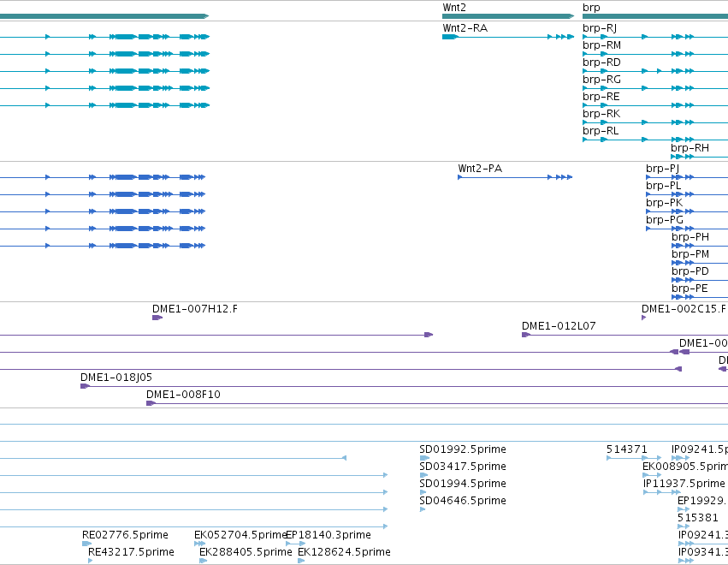Click the brp-RJ transcript label
This screenshot has width=728, height=565.
click(x=600, y=28)
